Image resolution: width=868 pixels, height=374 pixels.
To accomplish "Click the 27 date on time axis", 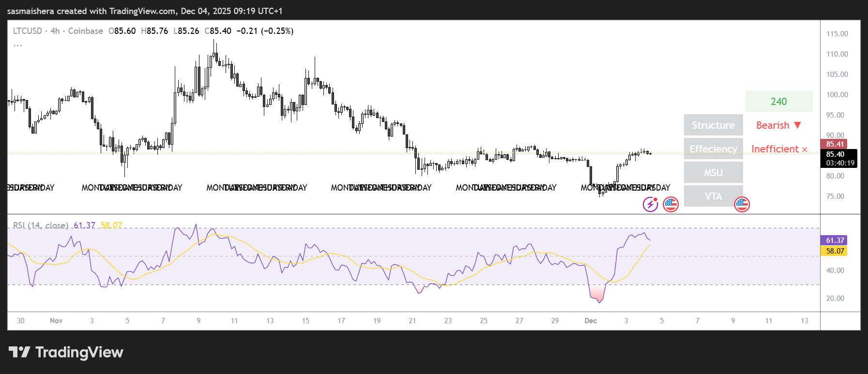I will pyautogui.click(x=519, y=321).
